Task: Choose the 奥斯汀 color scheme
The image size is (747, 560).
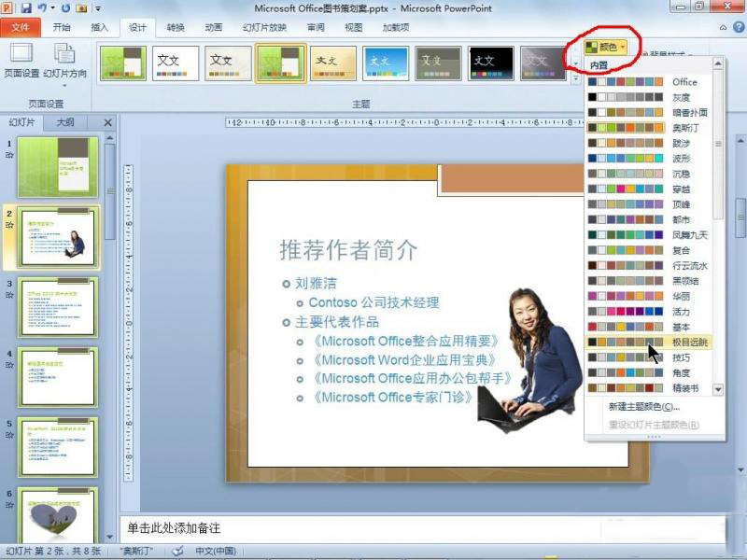Action: click(x=648, y=128)
